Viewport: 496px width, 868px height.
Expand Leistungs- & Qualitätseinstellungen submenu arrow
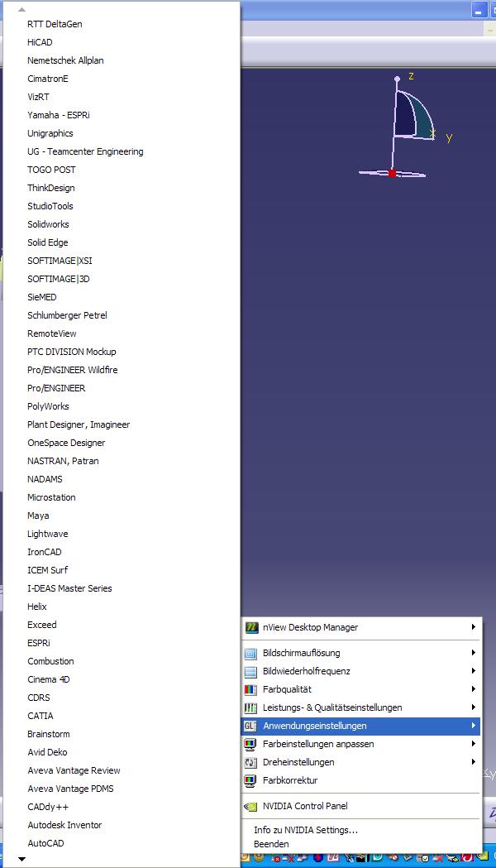point(474,707)
